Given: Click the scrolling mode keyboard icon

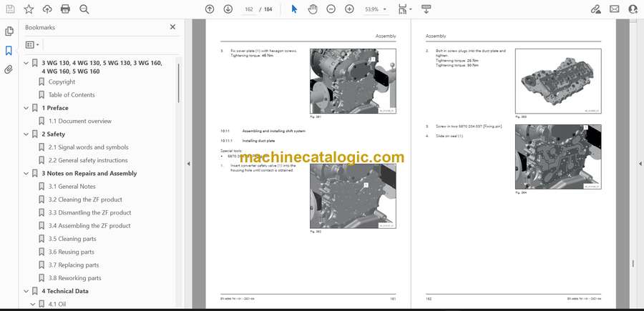Looking at the screenshot, I should 426,9.
